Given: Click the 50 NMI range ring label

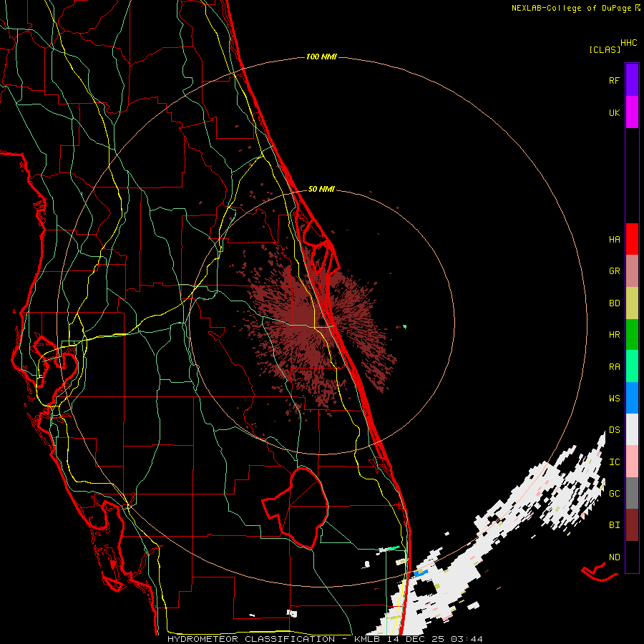Looking at the screenshot, I should click(x=321, y=189).
